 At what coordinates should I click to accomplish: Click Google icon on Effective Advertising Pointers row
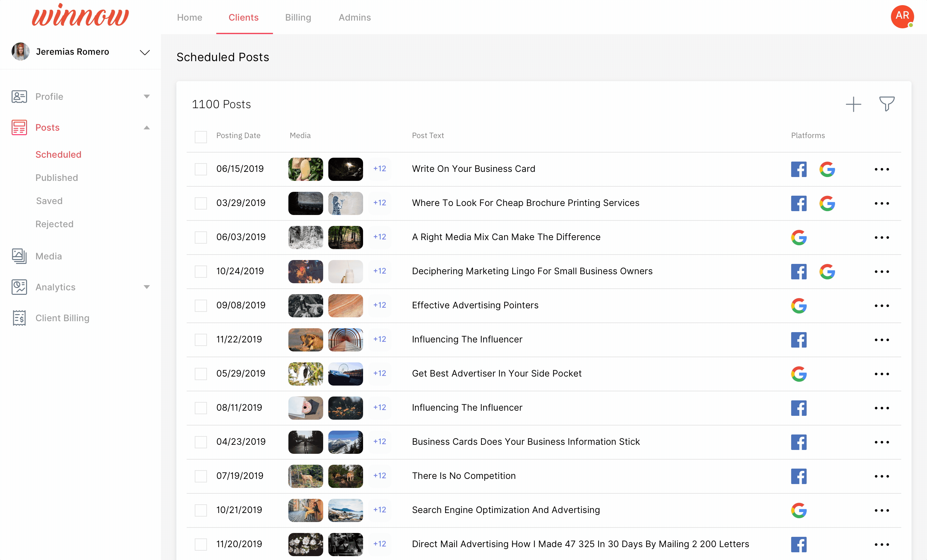point(798,305)
